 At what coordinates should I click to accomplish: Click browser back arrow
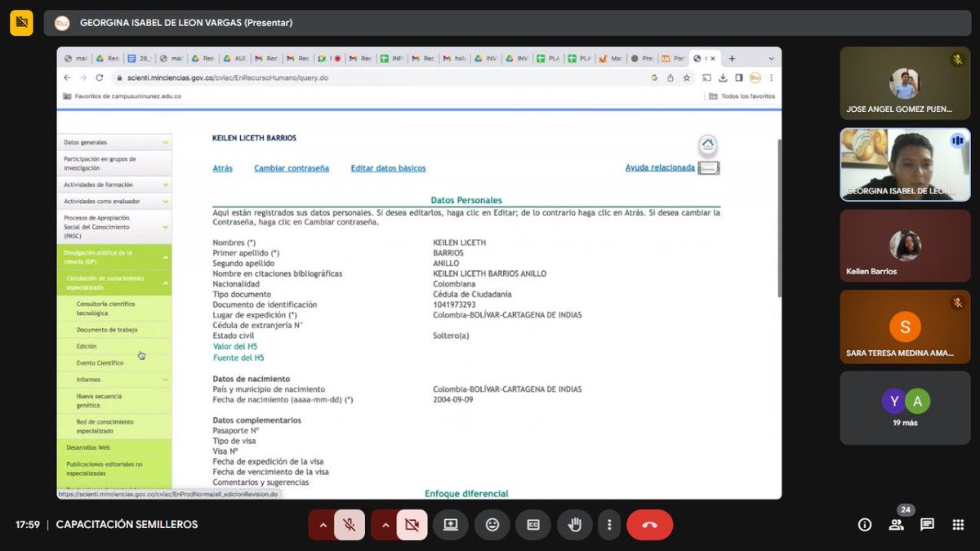67,78
